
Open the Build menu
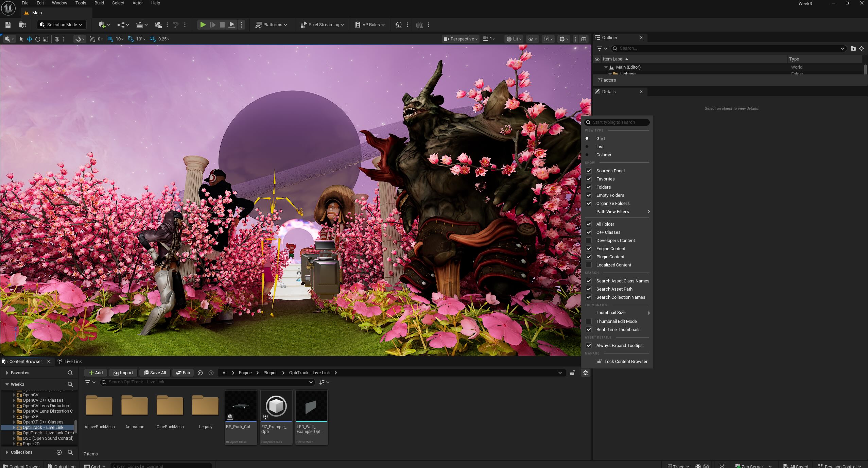99,3
